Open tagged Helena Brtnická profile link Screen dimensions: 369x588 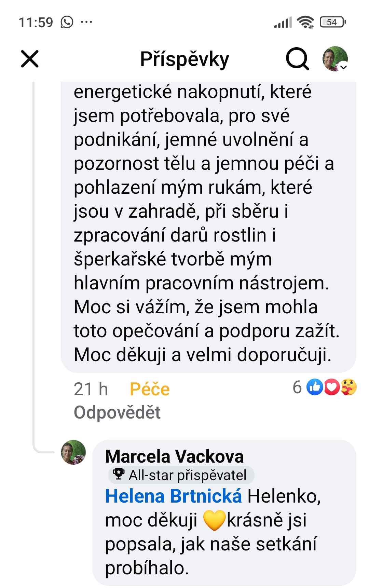click(173, 496)
